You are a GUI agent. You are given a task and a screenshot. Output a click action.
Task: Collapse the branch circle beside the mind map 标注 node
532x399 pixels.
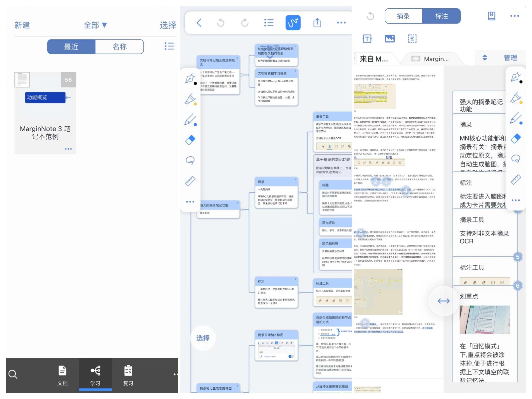click(x=300, y=292)
